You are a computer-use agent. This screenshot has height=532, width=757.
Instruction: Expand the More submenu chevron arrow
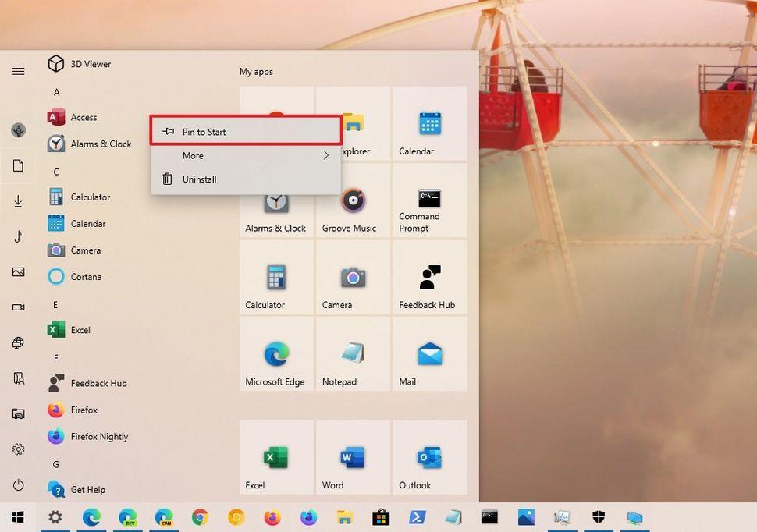(x=326, y=155)
